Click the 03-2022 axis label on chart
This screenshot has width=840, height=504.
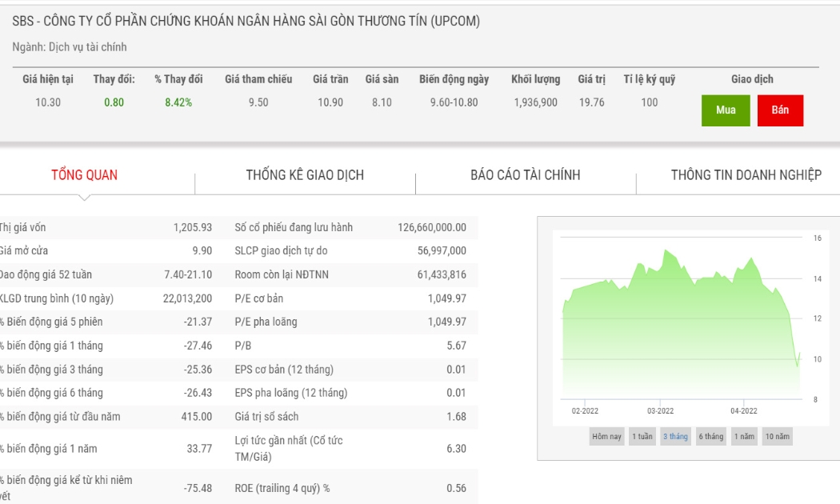(x=660, y=411)
